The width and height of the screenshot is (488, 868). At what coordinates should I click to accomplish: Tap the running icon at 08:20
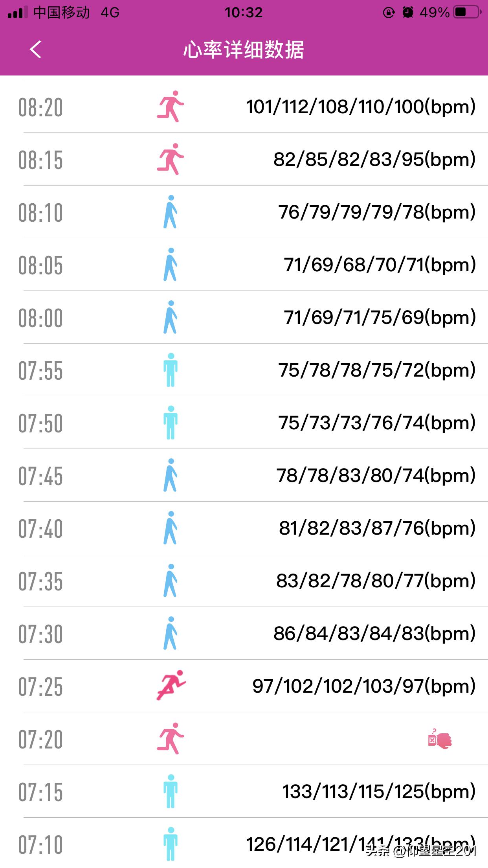pos(171,107)
